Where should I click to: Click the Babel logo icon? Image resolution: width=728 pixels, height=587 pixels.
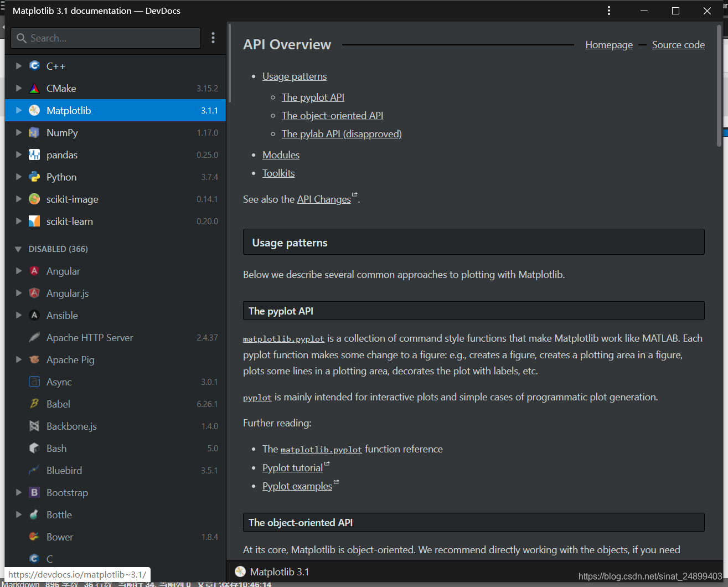34,404
